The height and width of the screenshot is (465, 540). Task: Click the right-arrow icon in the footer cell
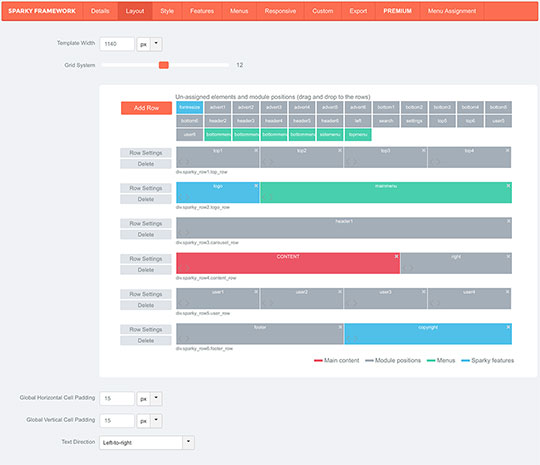(x=187, y=339)
